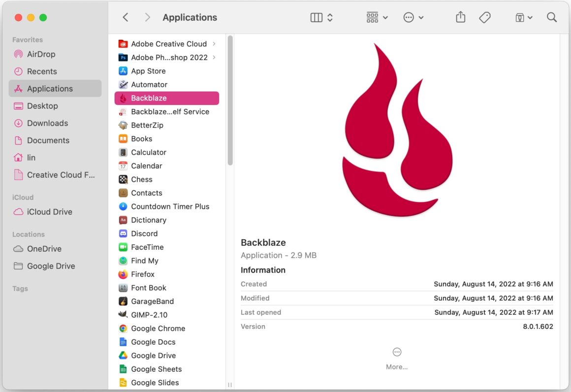The image size is (571, 392).
Task: Select the Google Chrome icon
Action: coord(123,328)
